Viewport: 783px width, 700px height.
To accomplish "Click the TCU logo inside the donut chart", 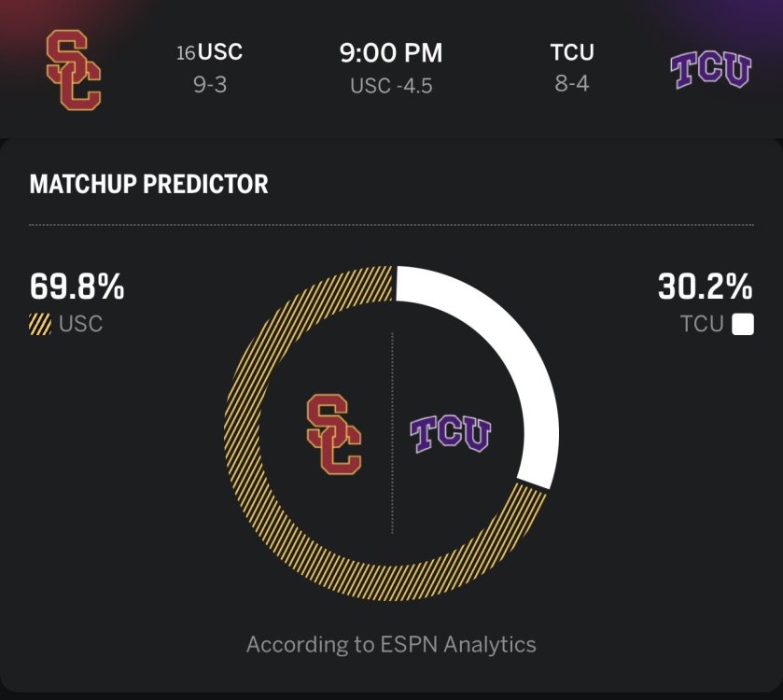I will tap(451, 434).
